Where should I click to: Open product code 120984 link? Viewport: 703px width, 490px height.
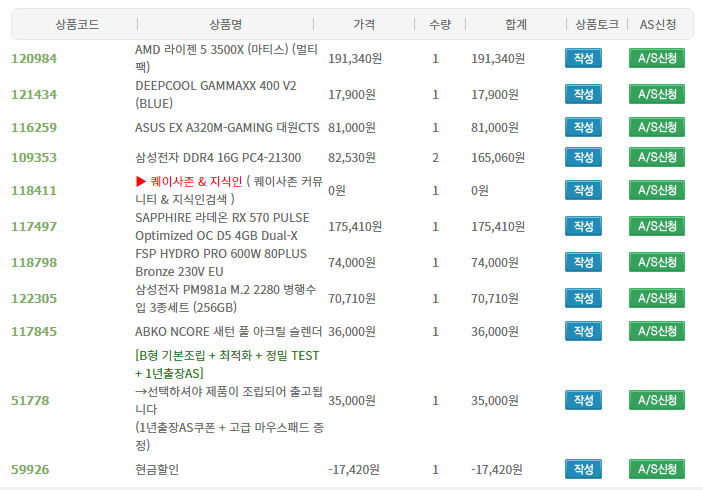click(x=34, y=59)
